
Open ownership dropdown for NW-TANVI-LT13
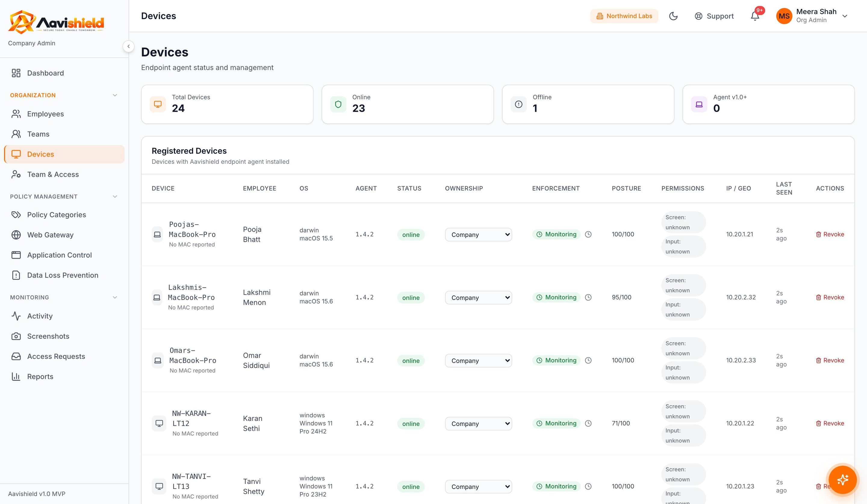(x=478, y=487)
